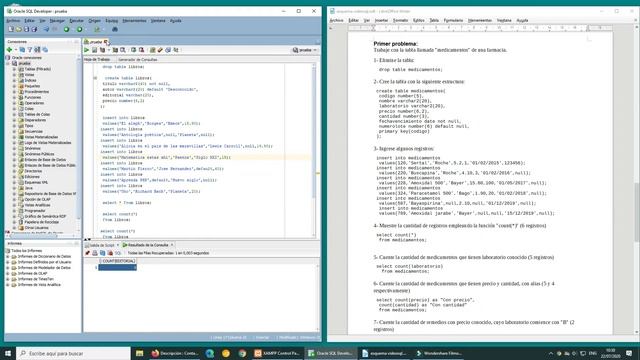This screenshot has width=640, height=360.
Task: Expand the Funciones tree node
Action: [x=14, y=98]
